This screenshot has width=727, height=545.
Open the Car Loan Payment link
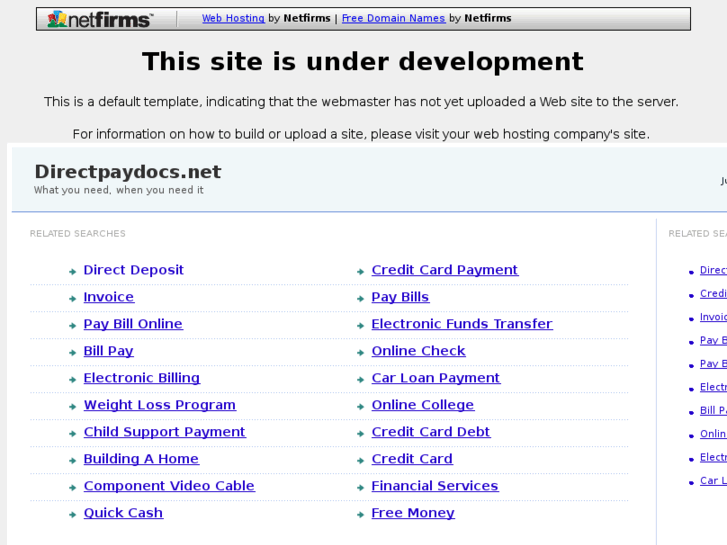436,378
